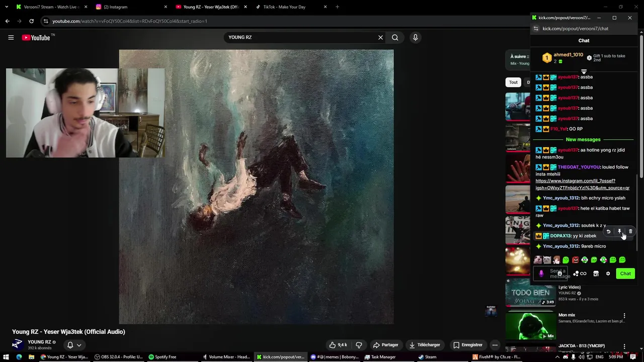The width and height of the screenshot is (644, 362).
Task: Open the Kick shop storefront icon
Action: (x=596, y=274)
